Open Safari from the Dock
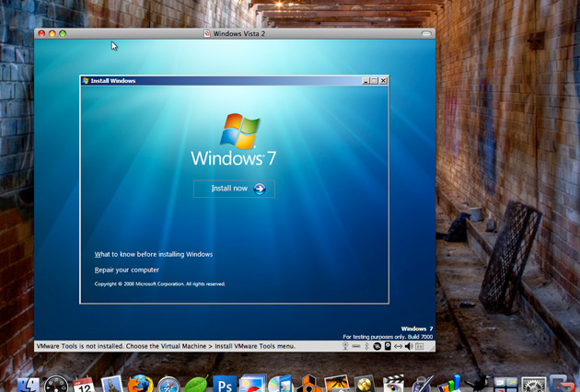 click(168, 384)
